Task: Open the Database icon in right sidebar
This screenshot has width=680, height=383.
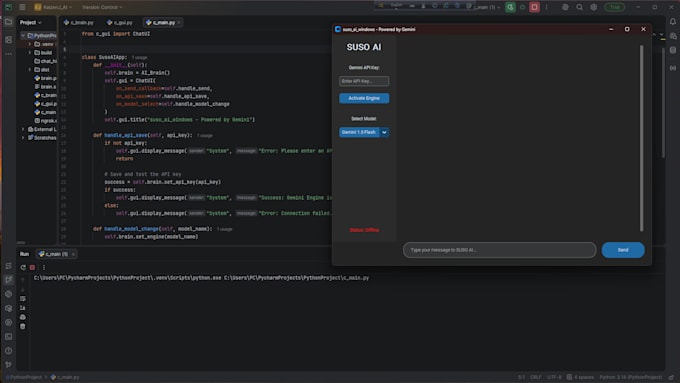Action: click(673, 50)
